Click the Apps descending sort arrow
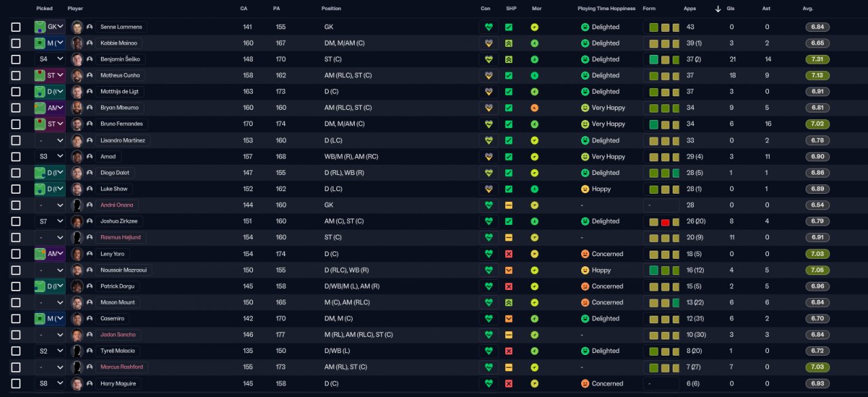This screenshot has width=868, height=397. (718, 9)
